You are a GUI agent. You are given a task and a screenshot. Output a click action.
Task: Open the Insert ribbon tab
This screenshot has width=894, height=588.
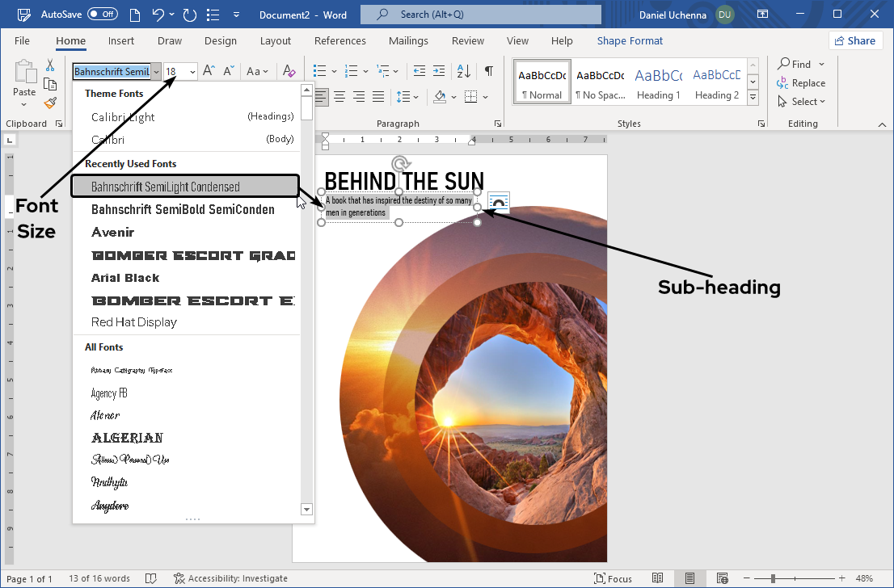coord(121,41)
